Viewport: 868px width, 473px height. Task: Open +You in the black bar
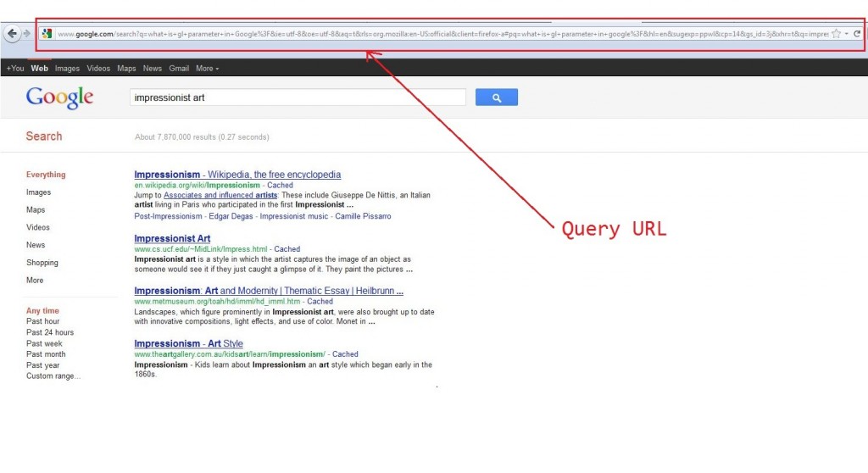[x=15, y=68]
